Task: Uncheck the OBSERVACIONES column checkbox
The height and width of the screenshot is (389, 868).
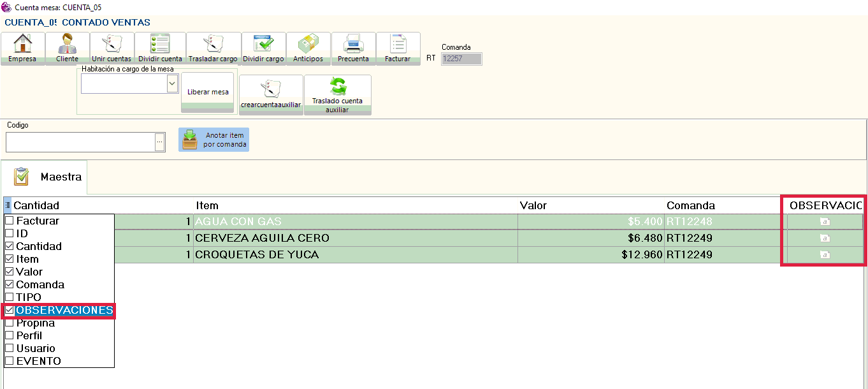Action: click(x=10, y=311)
